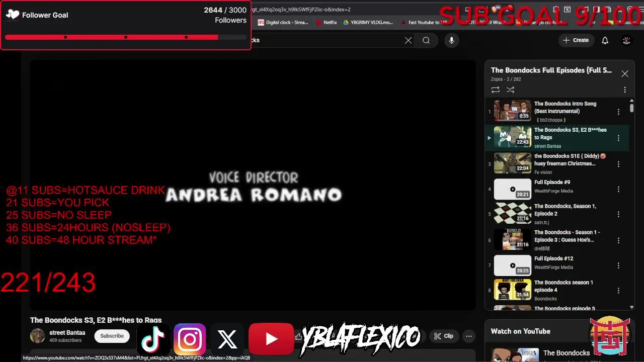Open 'The Boondocks S3, E2' playlist title

pos(571,133)
